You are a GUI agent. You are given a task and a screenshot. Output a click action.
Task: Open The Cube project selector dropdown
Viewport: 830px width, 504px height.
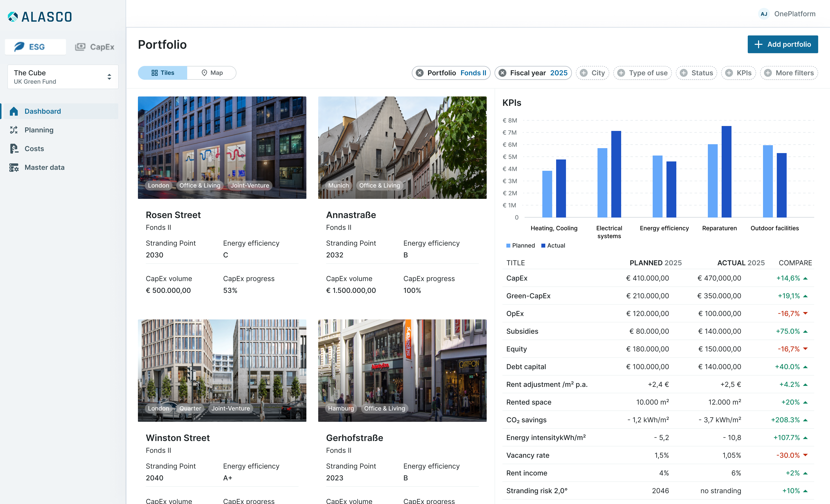pos(63,77)
